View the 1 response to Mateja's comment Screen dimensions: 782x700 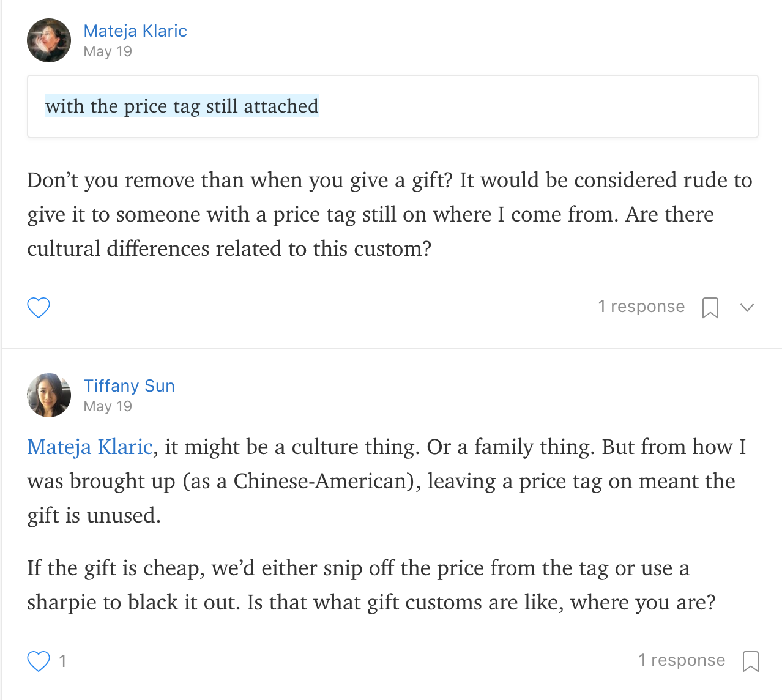[641, 307]
